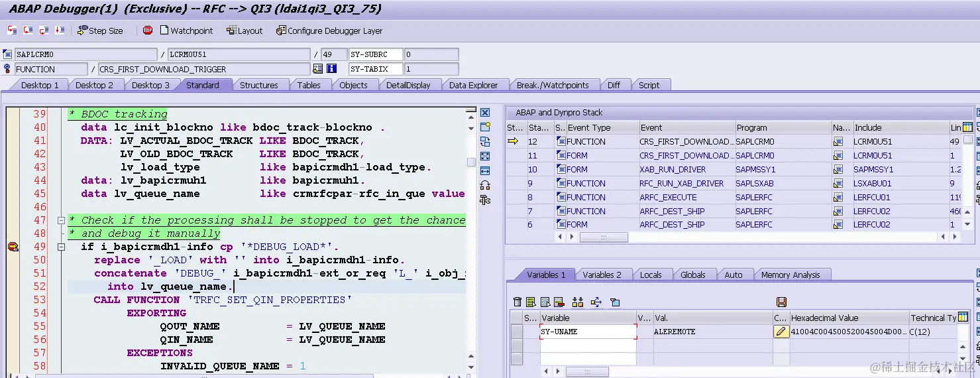The image size is (980, 378).
Task: Click the red STOP breakpoint icon
Action: pyautogui.click(x=148, y=31)
